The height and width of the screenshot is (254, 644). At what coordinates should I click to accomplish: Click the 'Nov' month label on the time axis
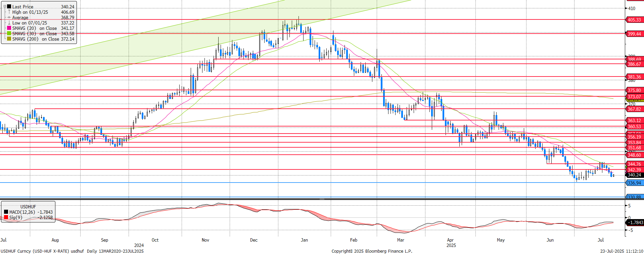[205, 240]
